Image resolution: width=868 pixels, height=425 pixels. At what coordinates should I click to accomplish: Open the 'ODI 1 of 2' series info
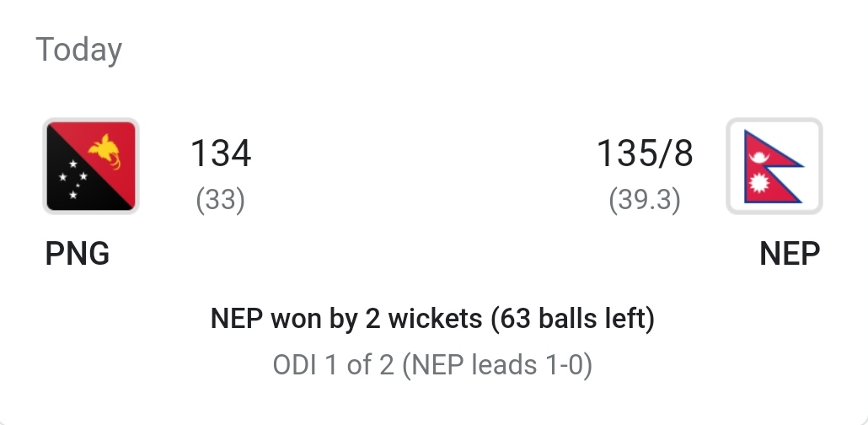pyautogui.click(x=333, y=365)
